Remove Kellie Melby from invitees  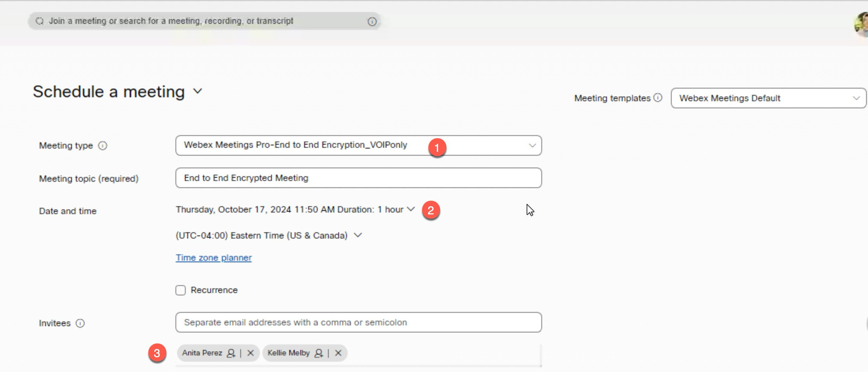point(338,353)
